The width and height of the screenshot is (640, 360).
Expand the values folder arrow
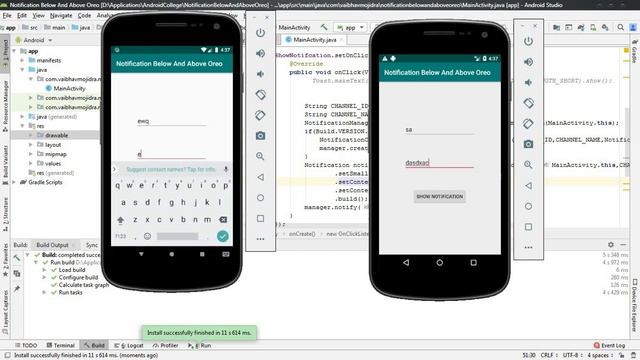(x=31, y=163)
